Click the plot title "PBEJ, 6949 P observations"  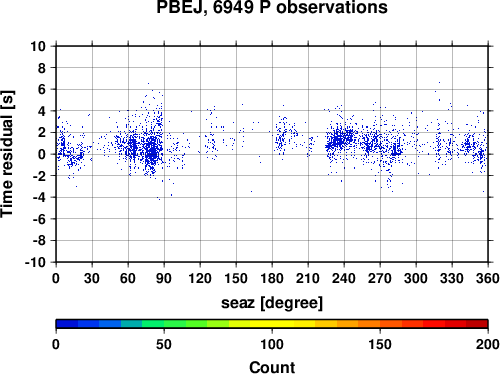272,7
